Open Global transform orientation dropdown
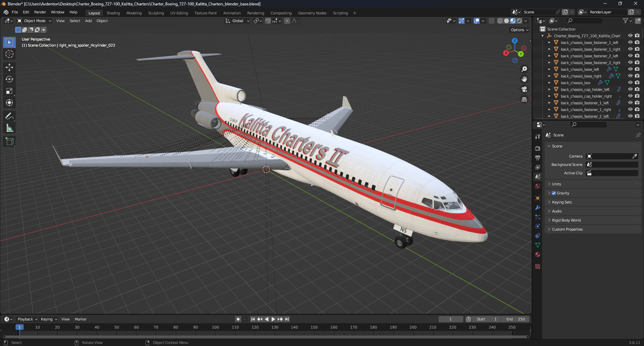This screenshot has height=346, width=644. coord(237,21)
